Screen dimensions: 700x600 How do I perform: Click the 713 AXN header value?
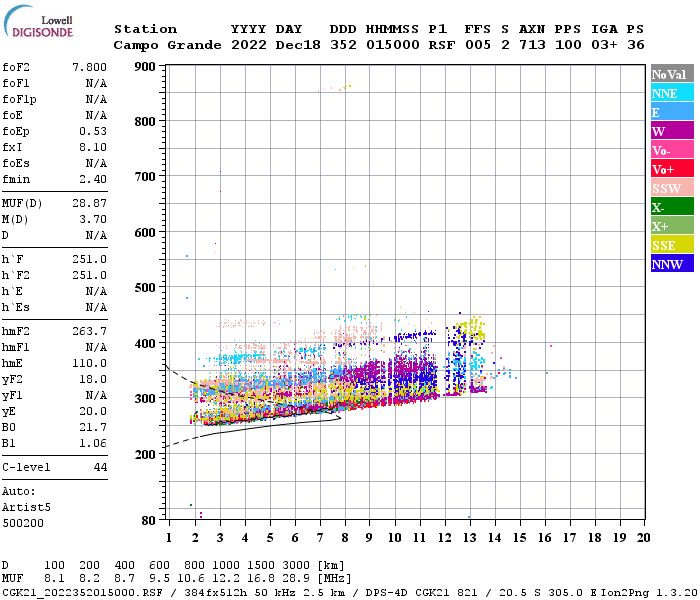(x=532, y=45)
